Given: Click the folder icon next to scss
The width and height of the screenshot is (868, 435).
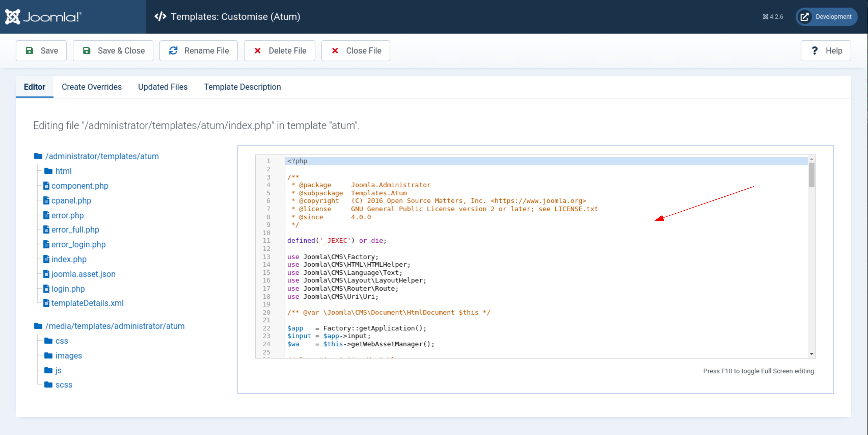Looking at the screenshot, I should point(49,385).
